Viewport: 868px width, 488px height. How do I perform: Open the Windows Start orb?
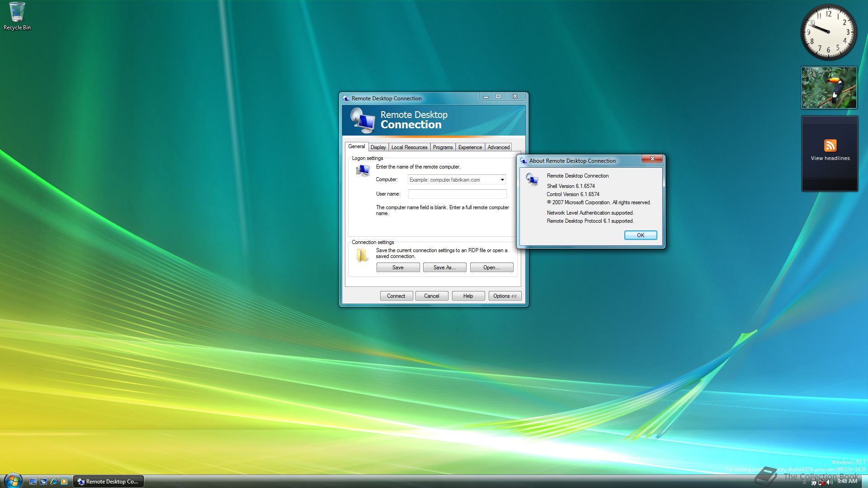13,481
